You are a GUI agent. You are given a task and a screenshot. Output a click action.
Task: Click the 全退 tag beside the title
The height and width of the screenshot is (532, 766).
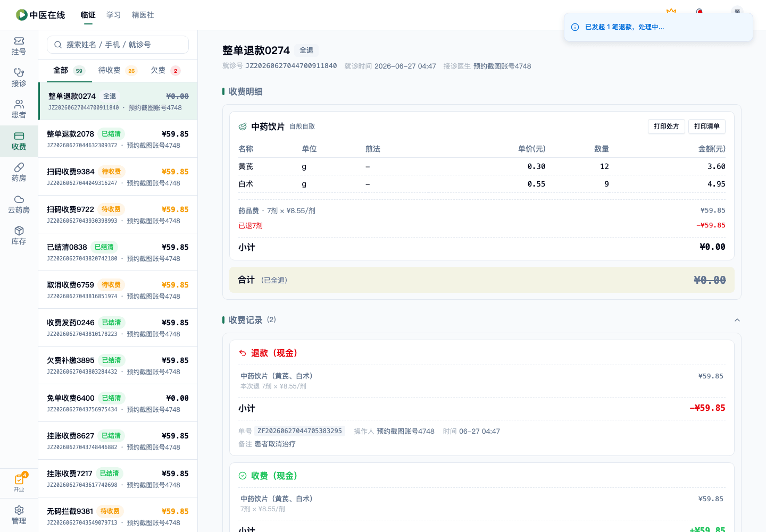pyautogui.click(x=306, y=50)
